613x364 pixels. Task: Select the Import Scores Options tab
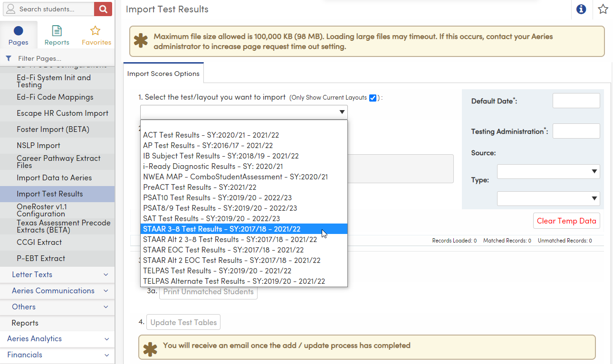tap(163, 74)
